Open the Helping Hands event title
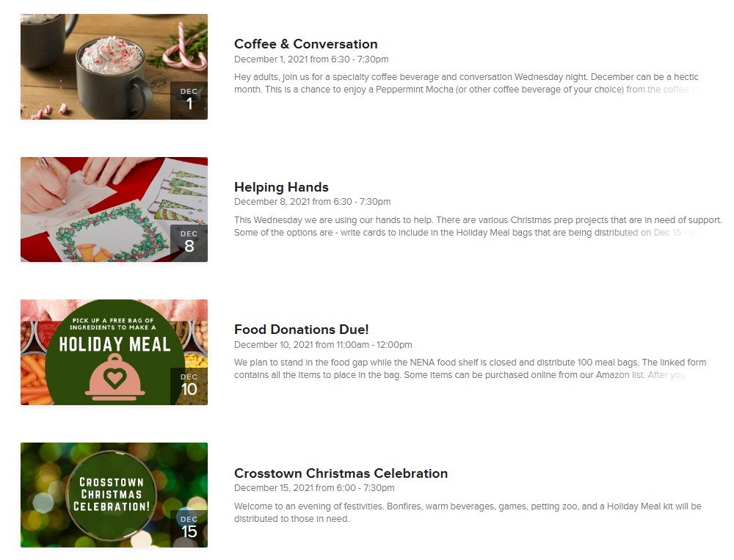The height and width of the screenshot is (560, 734). tap(281, 187)
